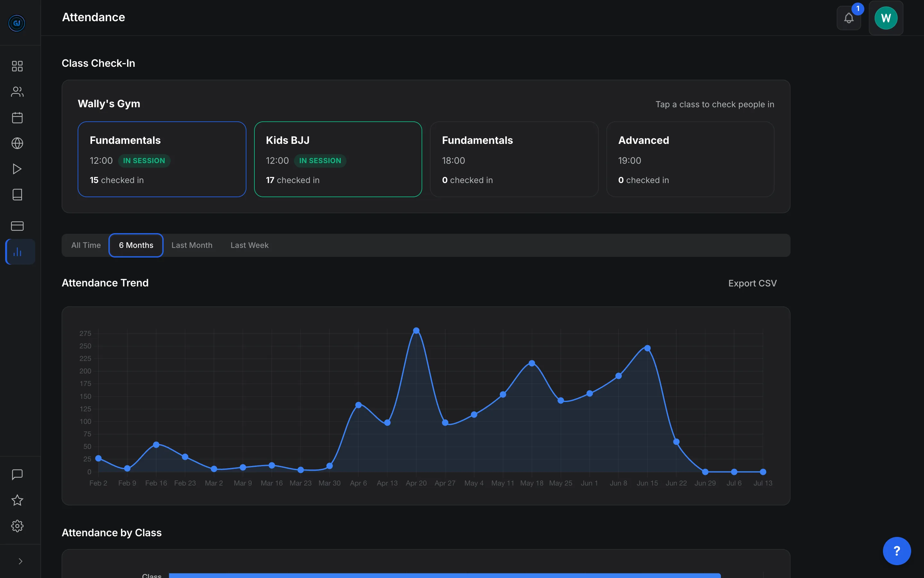Open the 12:00 Fundamentals class card
Viewport: 924px width, 578px height.
point(162,159)
